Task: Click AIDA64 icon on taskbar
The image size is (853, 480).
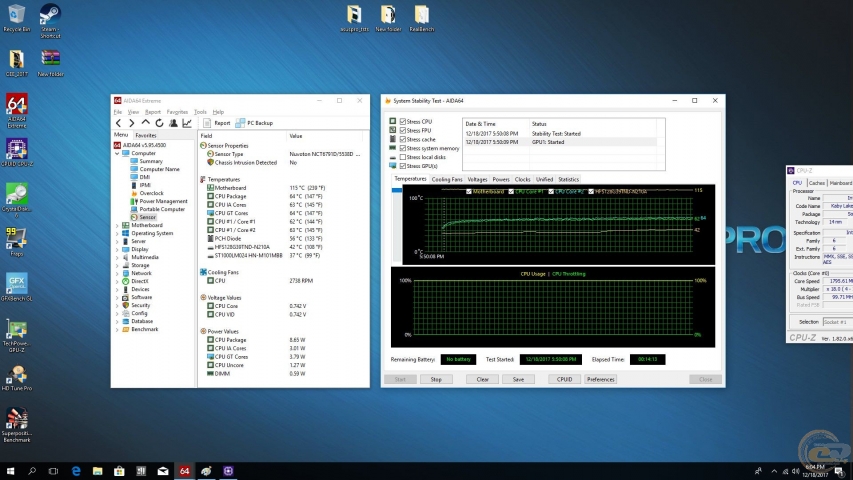Action: click(x=184, y=471)
